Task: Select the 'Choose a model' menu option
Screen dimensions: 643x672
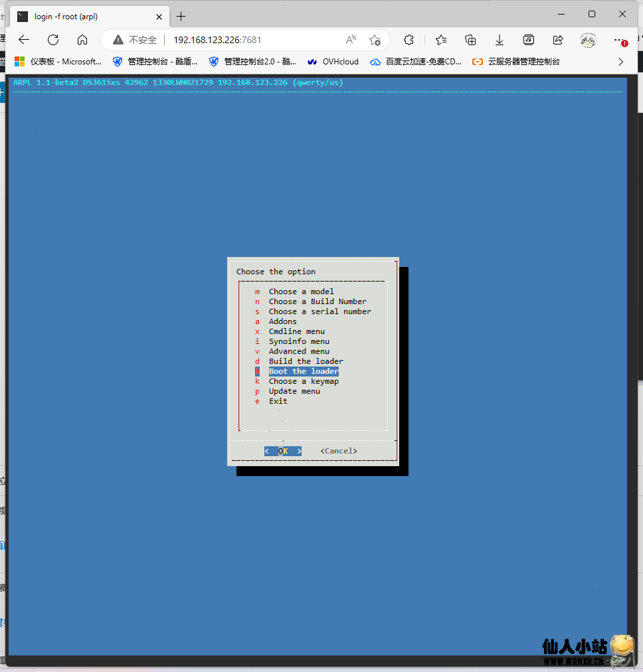Action: pyautogui.click(x=301, y=292)
